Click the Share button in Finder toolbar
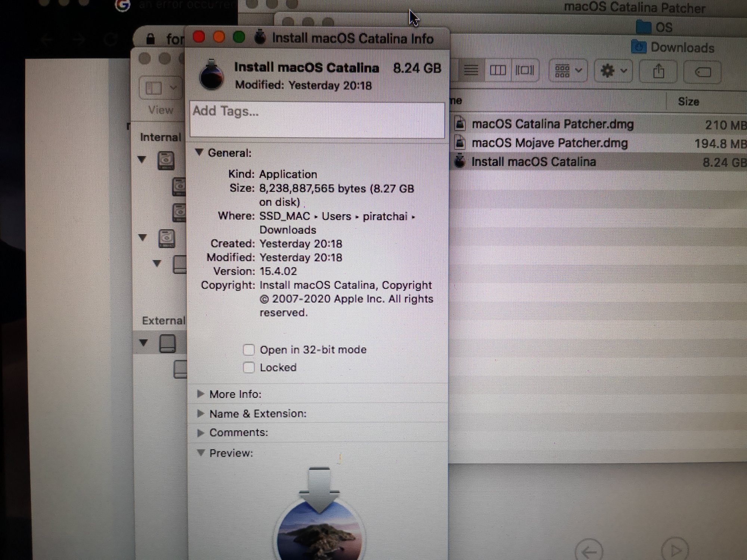 [658, 71]
